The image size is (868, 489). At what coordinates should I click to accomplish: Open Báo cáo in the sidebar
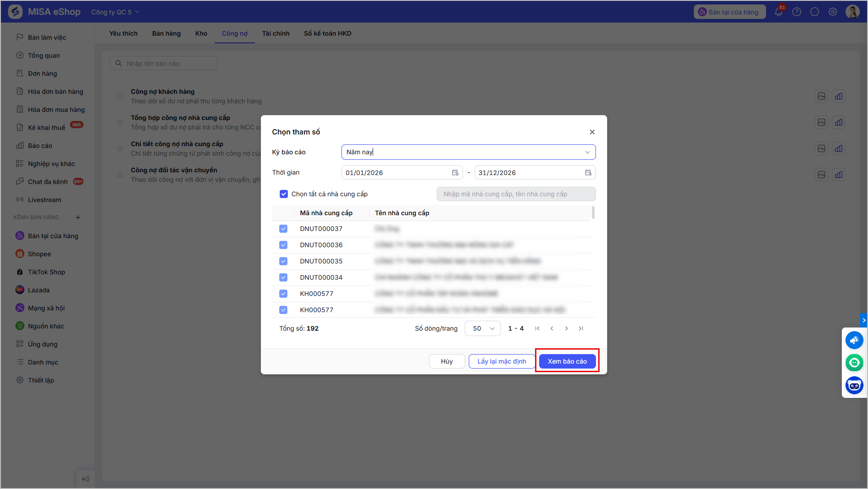40,146
